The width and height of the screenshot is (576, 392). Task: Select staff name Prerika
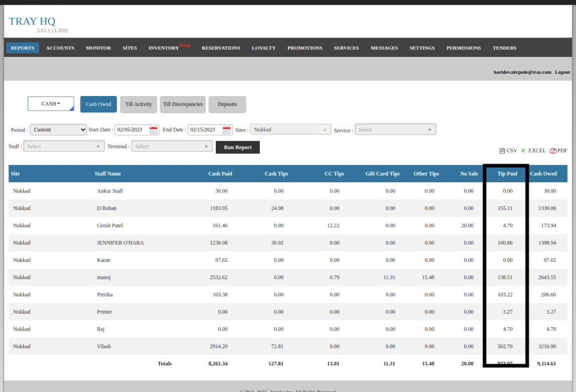tap(105, 294)
